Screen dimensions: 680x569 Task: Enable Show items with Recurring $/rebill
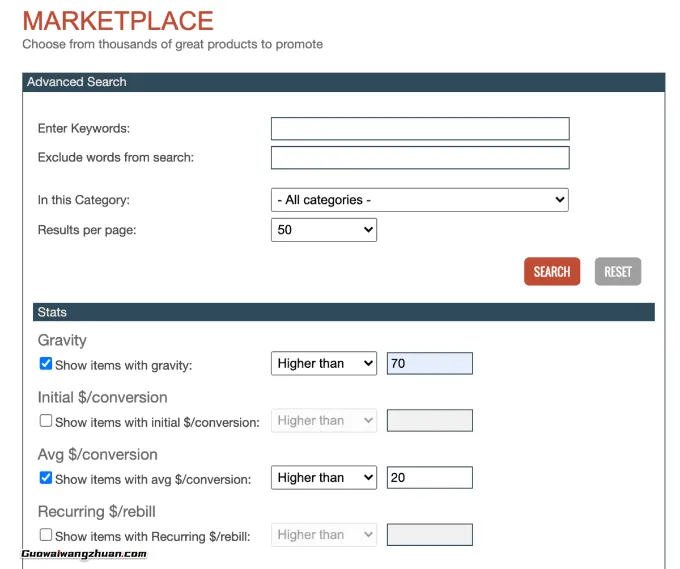click(x=46, y=535)
